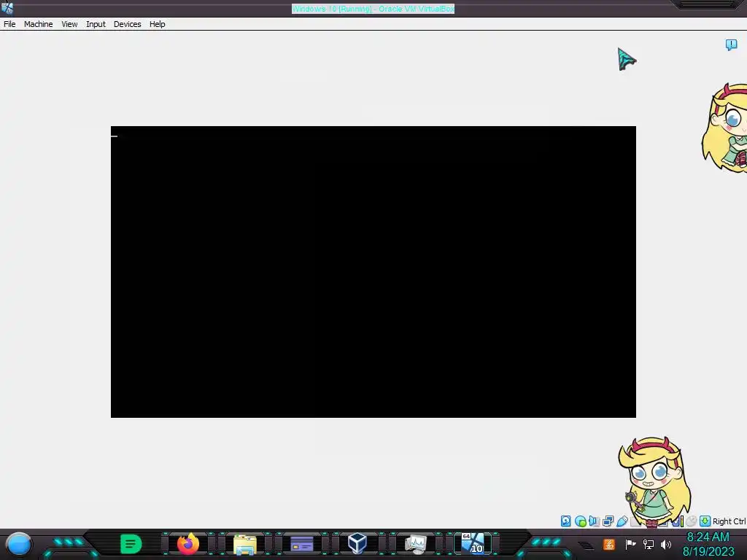The image size is (747, 560).
Task: Click the network adapters status icon
Action: (x=608, y=521)
